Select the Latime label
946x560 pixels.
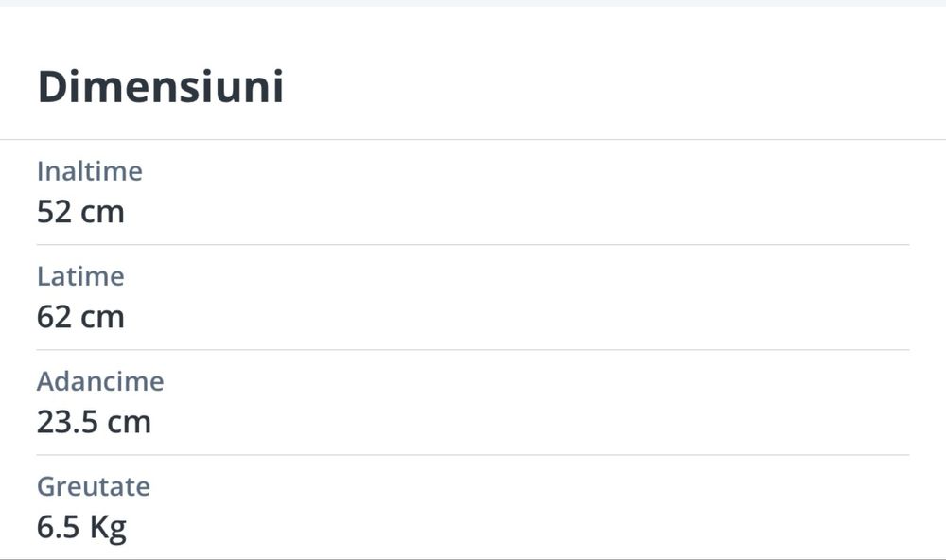pyautogui.click(x=80, y=276)
